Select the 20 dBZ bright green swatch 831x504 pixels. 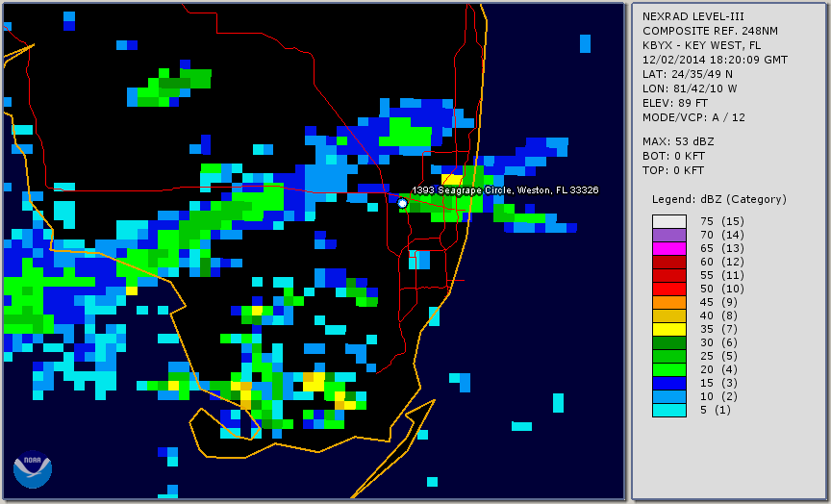click(x=668, y=370)
